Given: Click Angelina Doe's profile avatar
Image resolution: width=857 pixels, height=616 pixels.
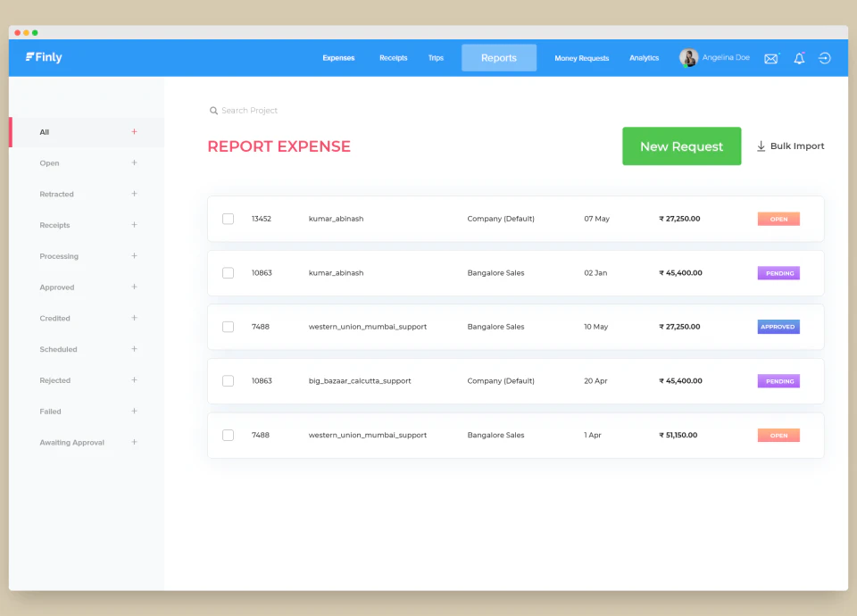Looking at the screenshot, I should (x=688, y=57).
